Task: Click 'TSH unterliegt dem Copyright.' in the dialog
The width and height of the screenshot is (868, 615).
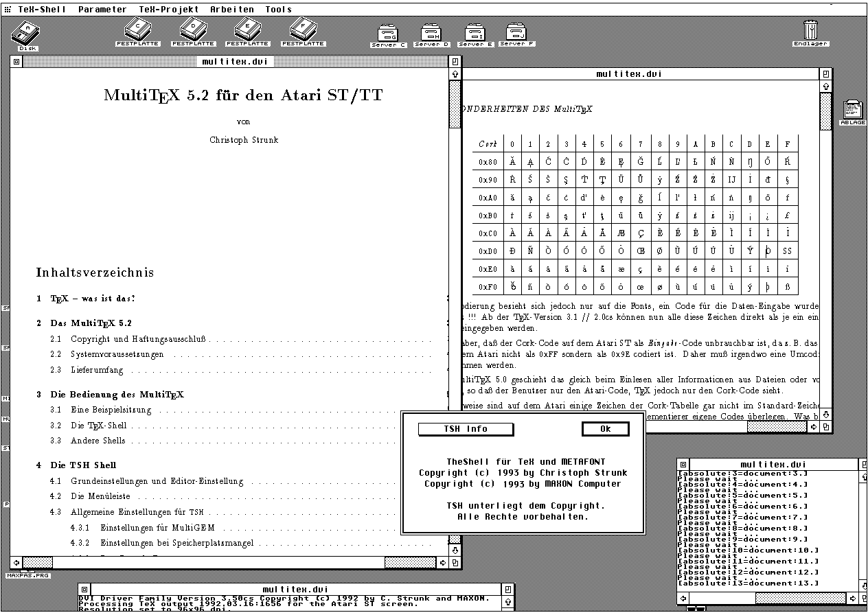Action: point(525,506)
